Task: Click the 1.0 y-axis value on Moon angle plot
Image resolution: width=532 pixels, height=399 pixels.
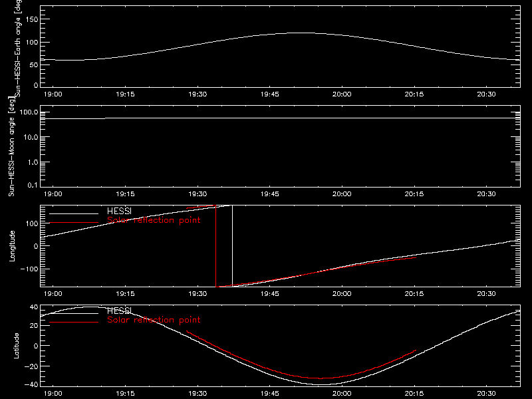Action: click(33, 162)
